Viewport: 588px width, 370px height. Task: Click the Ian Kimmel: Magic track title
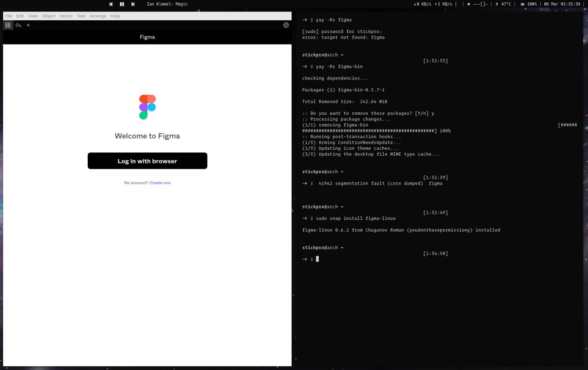point(167,4)
